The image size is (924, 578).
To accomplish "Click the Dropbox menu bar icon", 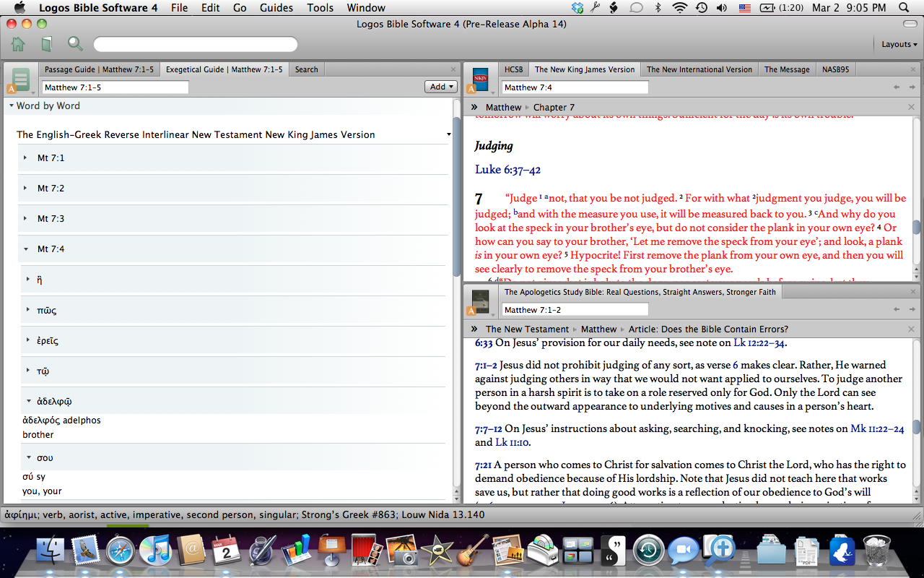I will click(577, 8).
